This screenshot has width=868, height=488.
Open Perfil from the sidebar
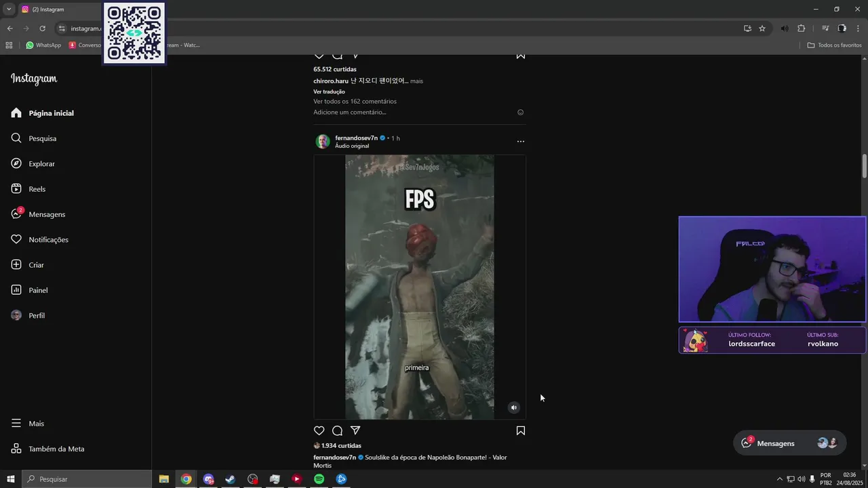point(28,315)
